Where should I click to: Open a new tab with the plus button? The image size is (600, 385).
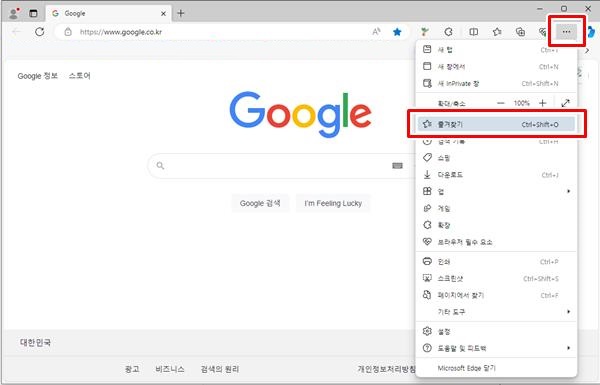tap(181, 13)
